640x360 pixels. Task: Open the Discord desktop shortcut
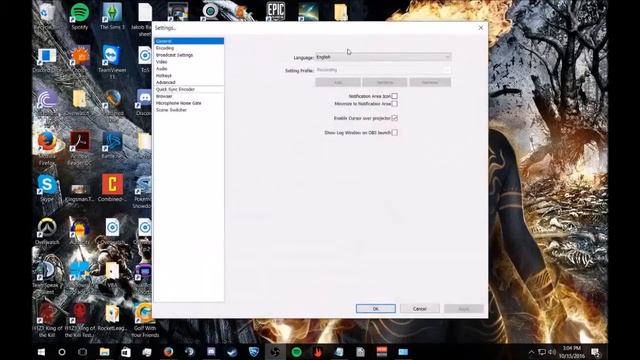pos(144,102)
